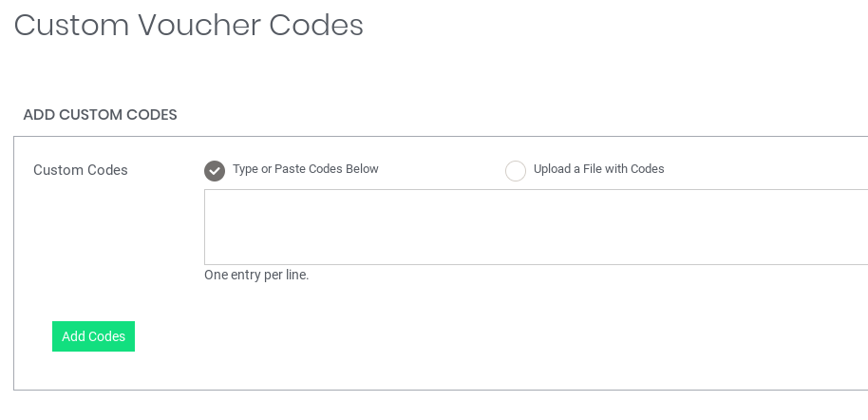Click the "Custom Voucher Codes" page title
The height and width of the screenshot is (420, 868).
click(188, 26)
